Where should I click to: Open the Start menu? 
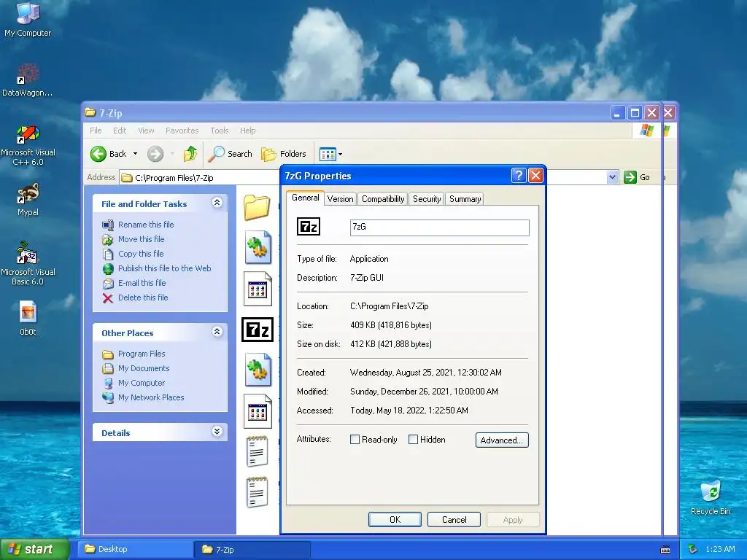coord(35,549)
